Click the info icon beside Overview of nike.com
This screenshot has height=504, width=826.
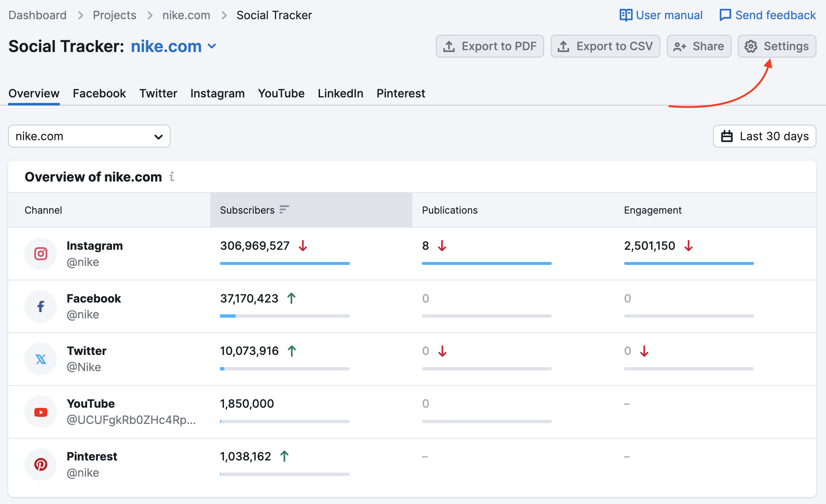(172, 177)
